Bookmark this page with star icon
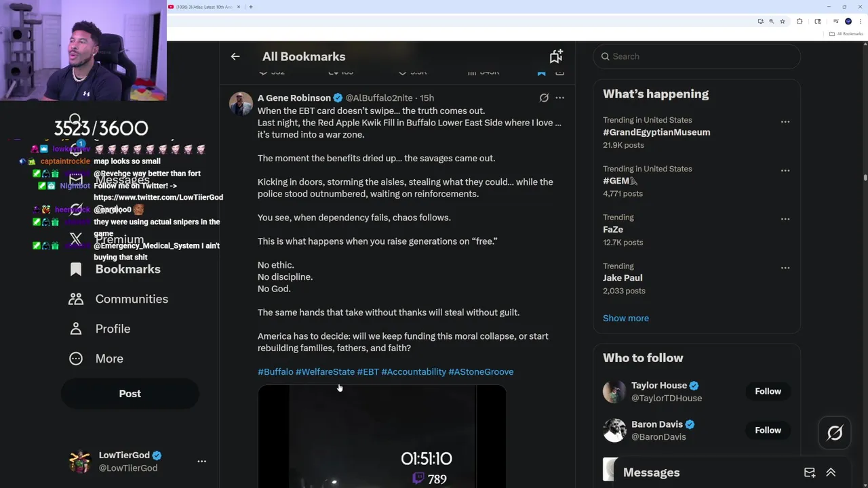The height and width of the screenshot is (488, 868). point(783,21)
